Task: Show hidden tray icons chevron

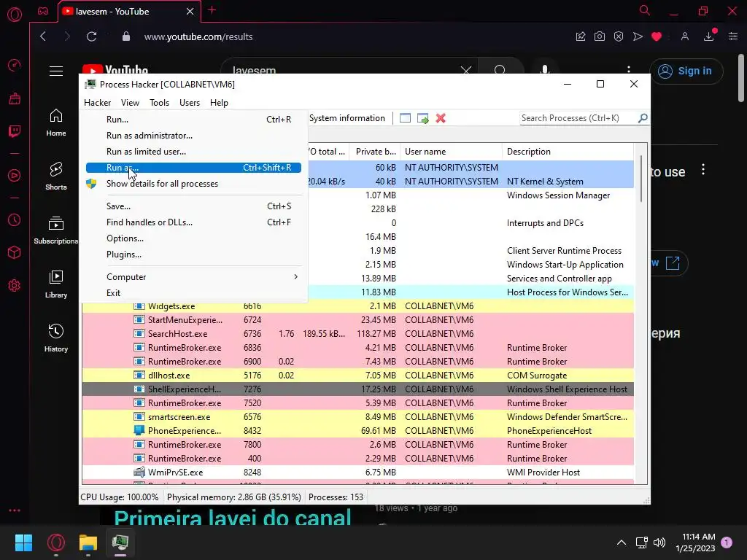Action: tap(622, 542)
